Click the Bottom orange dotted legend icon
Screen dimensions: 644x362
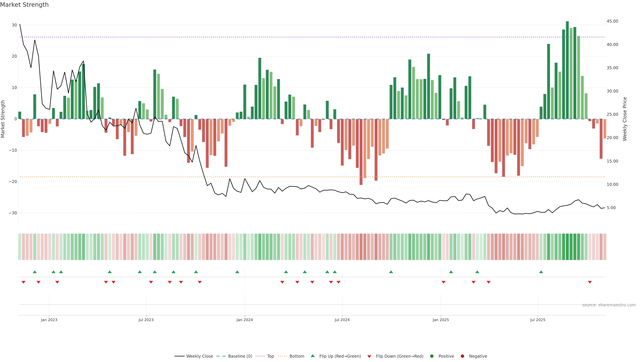click(282, 356)
